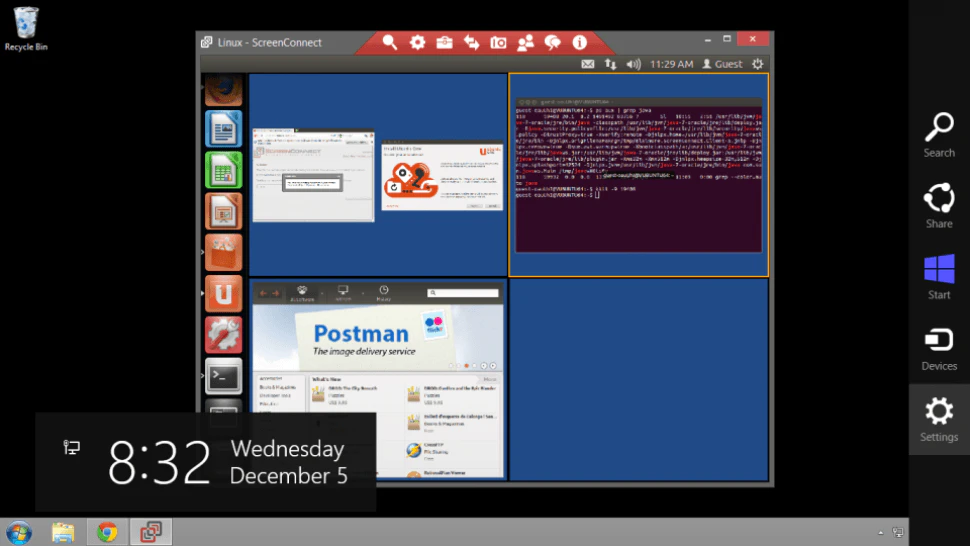Capture a screenshot with the camera icon
This screenshot has width=970, height=546.
(498, 42)
